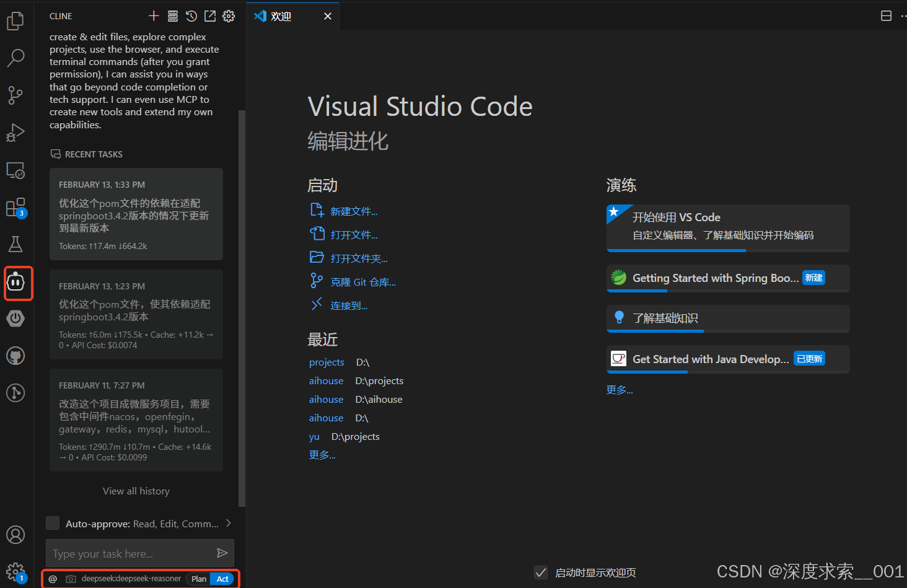The image size is (907, 588).
Task: Close the 欢迎 tab
Action: [328, 16]
